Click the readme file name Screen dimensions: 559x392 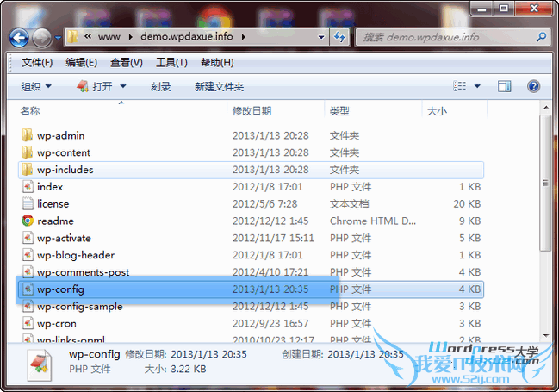tap(56, 221)
